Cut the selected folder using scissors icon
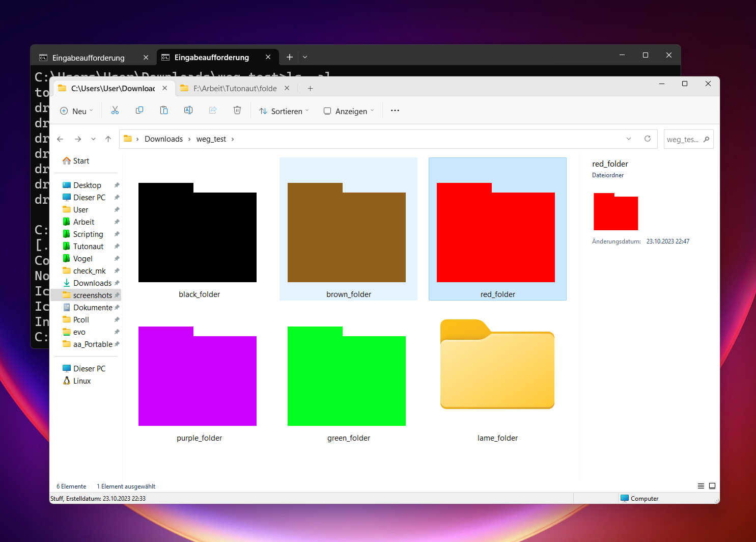Image resolution: width=756 pixels, height=542 pixels. tap(115, 110)
